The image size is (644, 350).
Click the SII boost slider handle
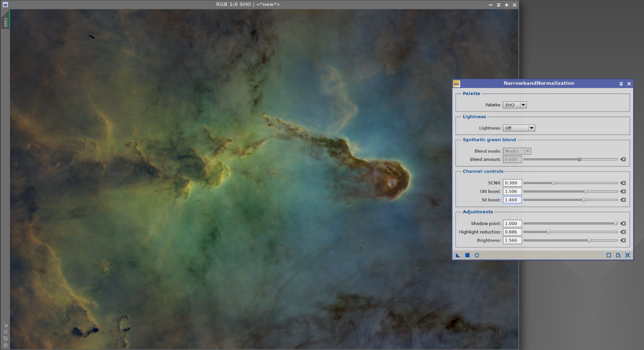point(584,200)
